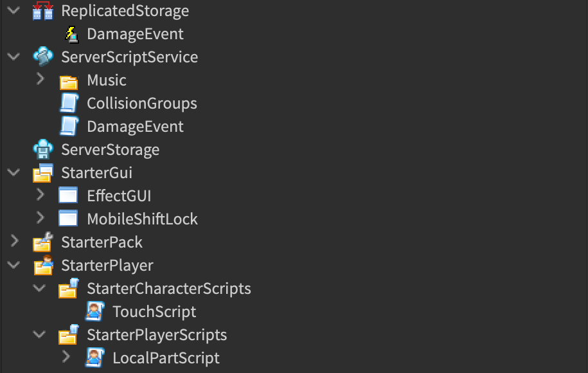Click the DamageEvent lightning bolt icon

pyautogui.click(x=71, y=34)
